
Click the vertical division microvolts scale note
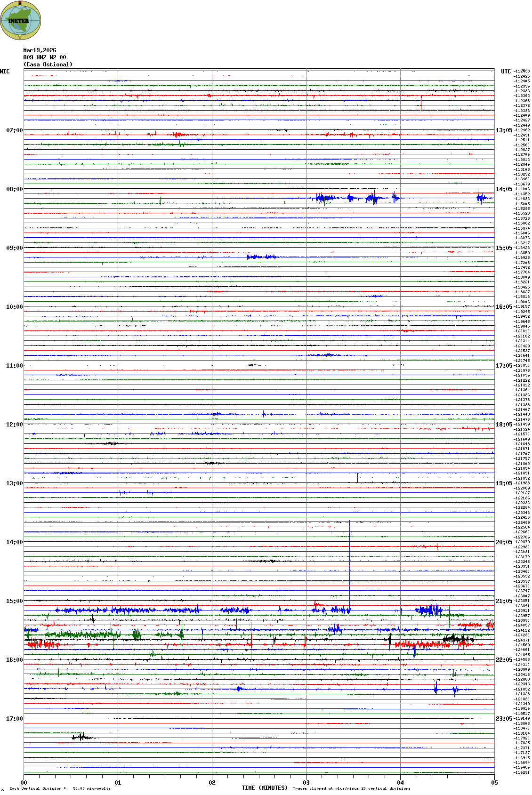point(60,788)
